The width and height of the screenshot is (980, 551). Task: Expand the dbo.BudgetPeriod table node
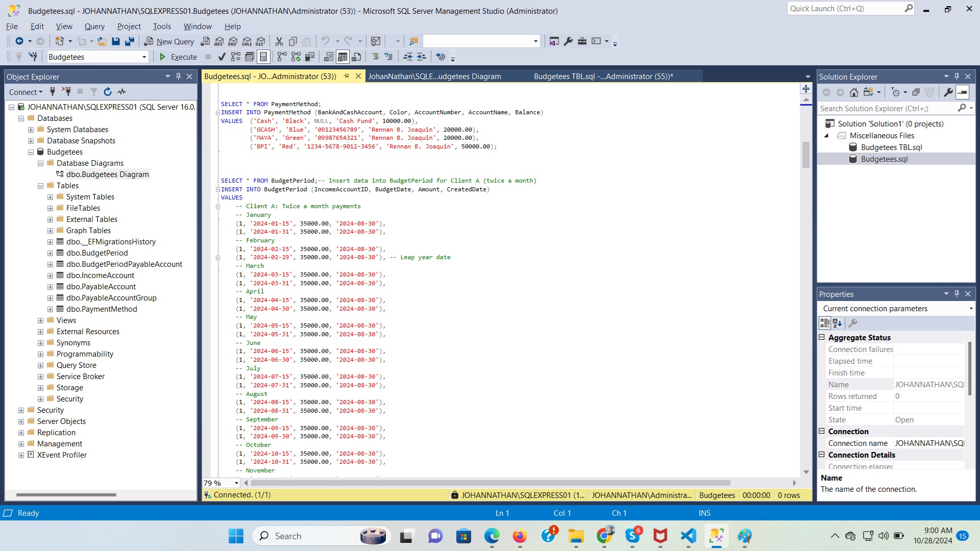click(50, 253)
